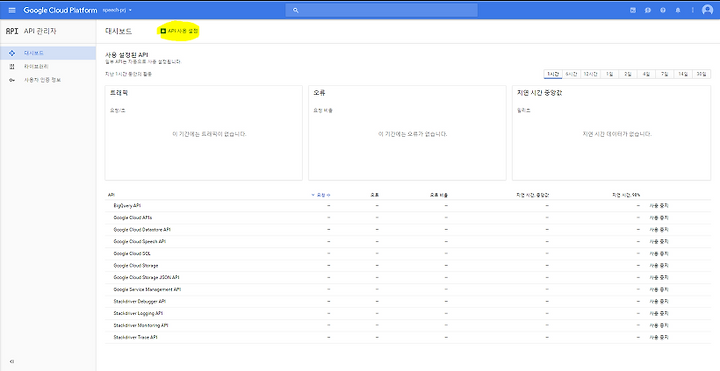Select the 1일 time range tab
This screenshot has height=371, width=720.
[x=609, y=74]
